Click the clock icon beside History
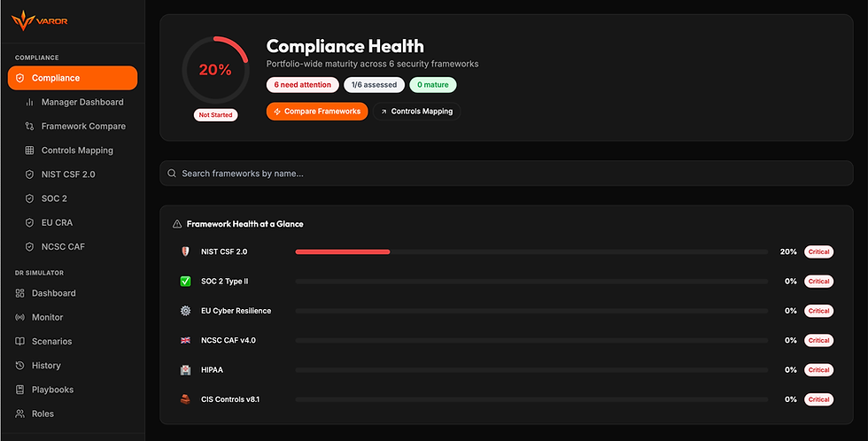The image size is (868, 441). tap(19, 366)
